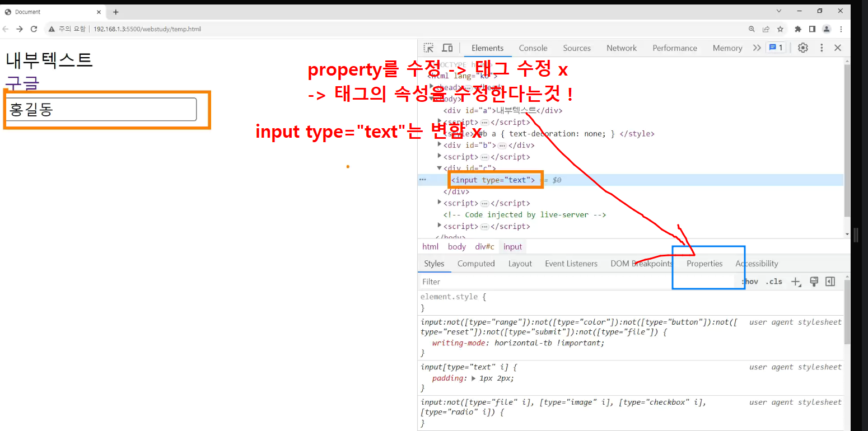Open the Properties pane tab
Viewport: 868px width, 431px height.
(x=704, y=264)
